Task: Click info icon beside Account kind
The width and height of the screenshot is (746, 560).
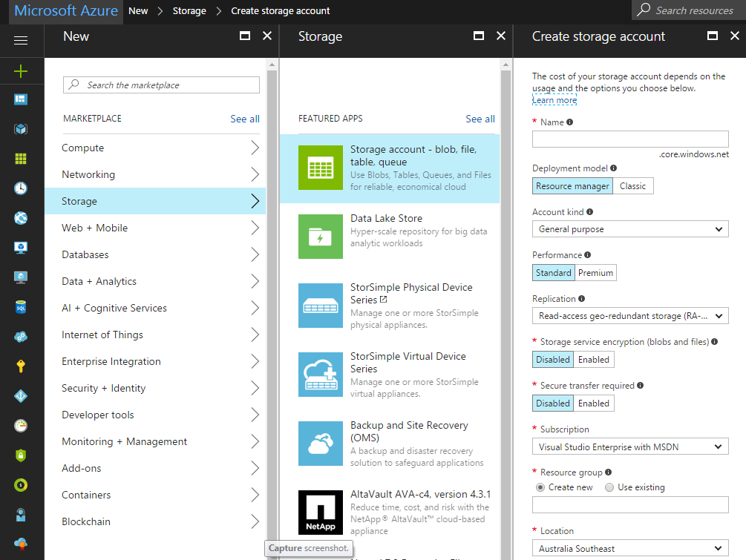Action: [x=589, y=212]
